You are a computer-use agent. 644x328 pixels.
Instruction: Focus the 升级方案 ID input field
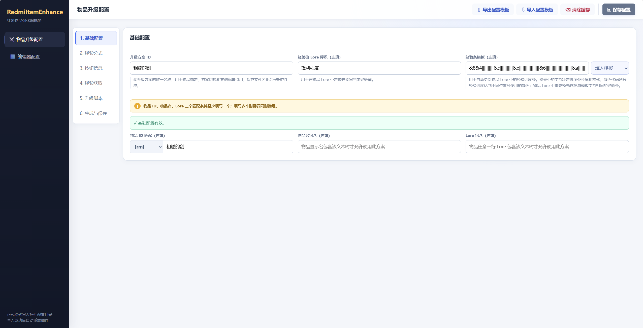[x=212, y=68]
